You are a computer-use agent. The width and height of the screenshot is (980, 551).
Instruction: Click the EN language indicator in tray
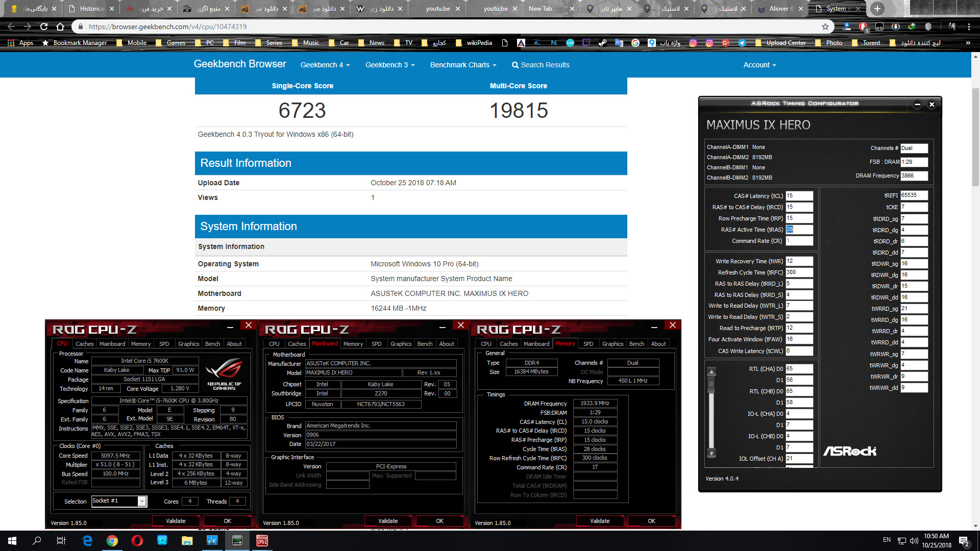click(x=887, y=540)
